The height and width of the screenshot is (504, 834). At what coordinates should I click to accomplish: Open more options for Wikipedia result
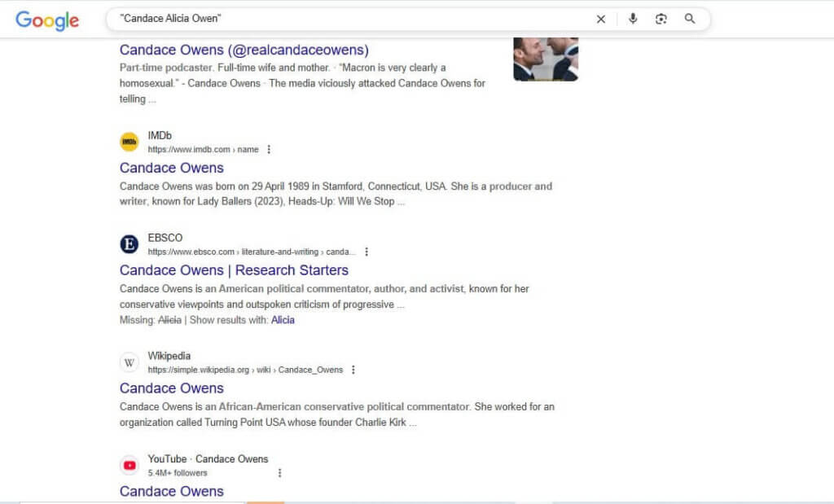pyautogui.click(x=353, y=370)
